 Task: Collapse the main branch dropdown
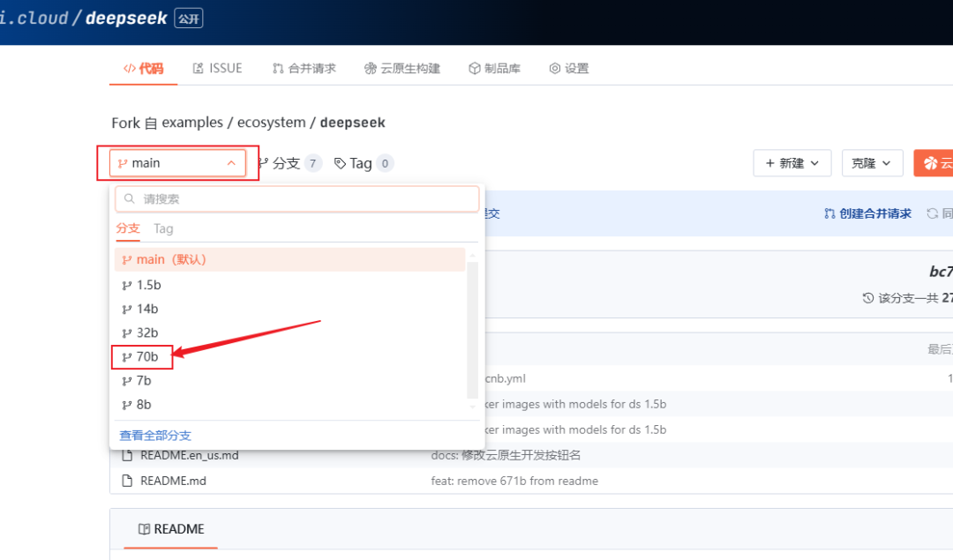click(x=229, y=162)
